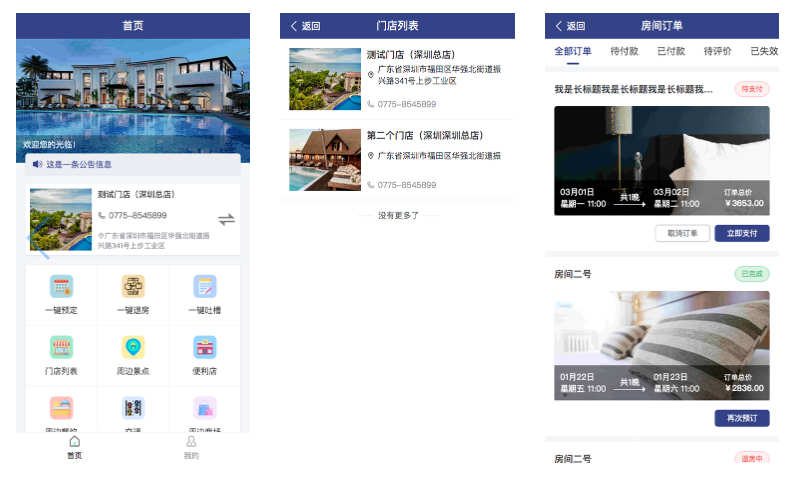The width and height of the screenshot is (801, 487).
Task: Click check-in date 03月01日
Action: [577, 192]
